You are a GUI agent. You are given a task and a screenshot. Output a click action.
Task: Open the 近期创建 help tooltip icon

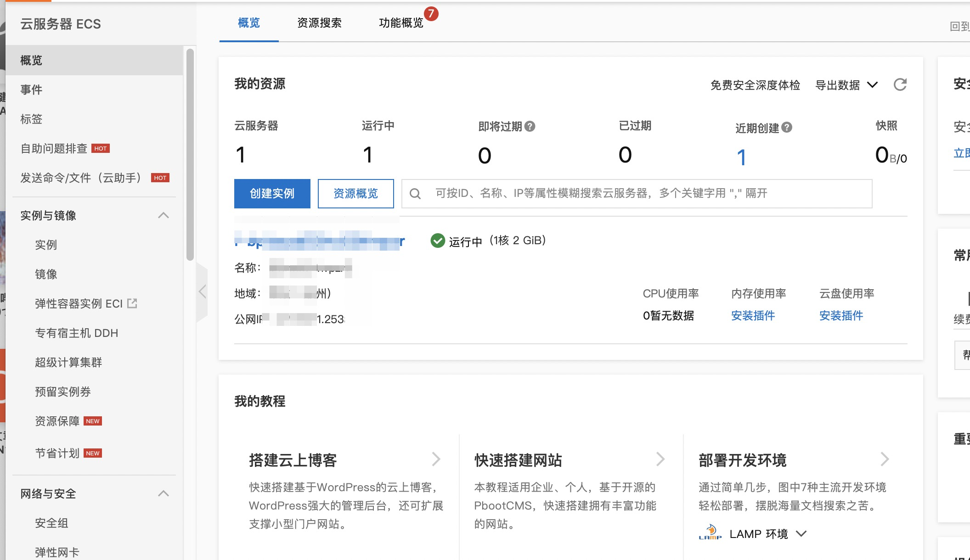pos(787,127)
